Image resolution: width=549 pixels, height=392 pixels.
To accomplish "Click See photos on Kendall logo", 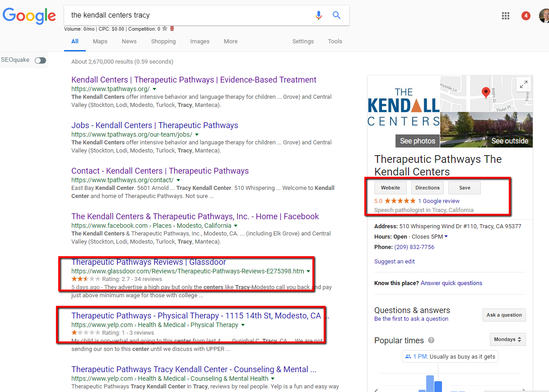I will click(418, 141).
